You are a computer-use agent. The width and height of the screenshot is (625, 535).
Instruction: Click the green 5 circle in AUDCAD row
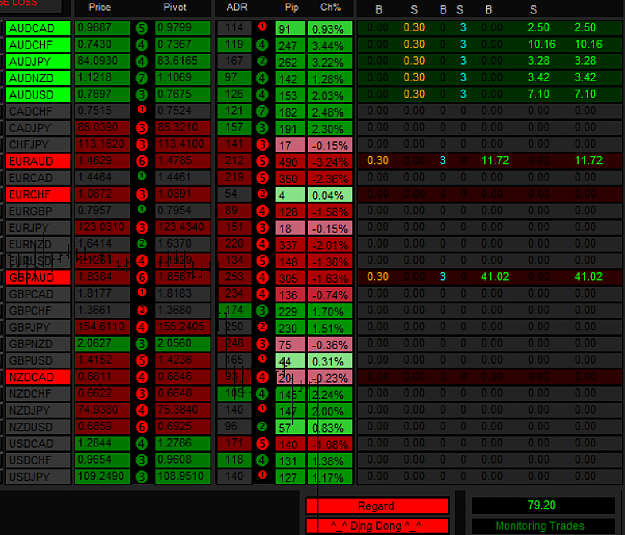click(142, 28)
